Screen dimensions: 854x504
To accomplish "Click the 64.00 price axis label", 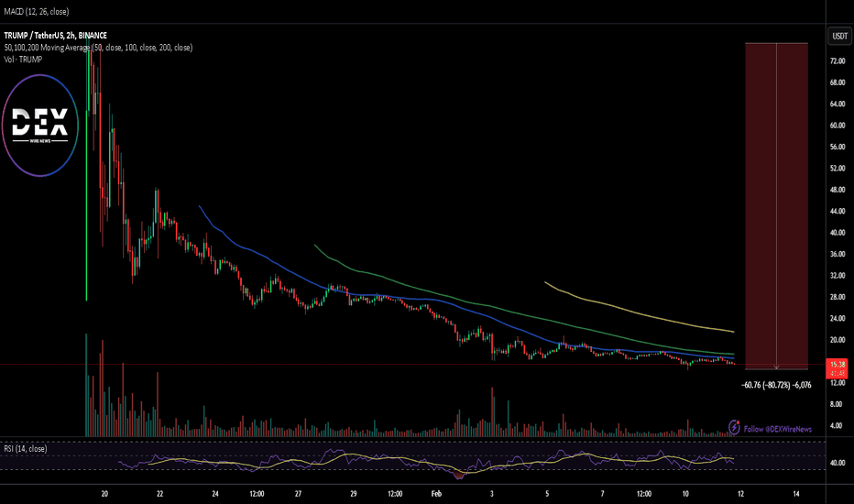I will [x=838, y=104].
